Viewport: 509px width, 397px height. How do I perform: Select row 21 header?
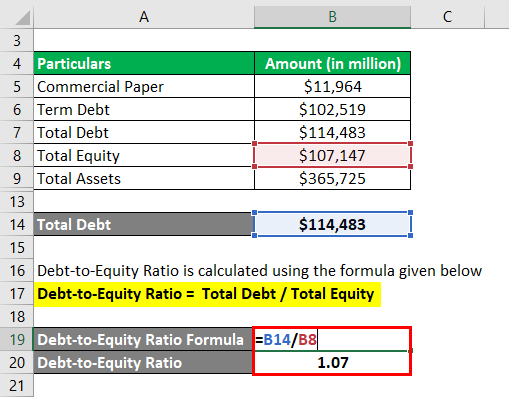click(x=17, y=386)
